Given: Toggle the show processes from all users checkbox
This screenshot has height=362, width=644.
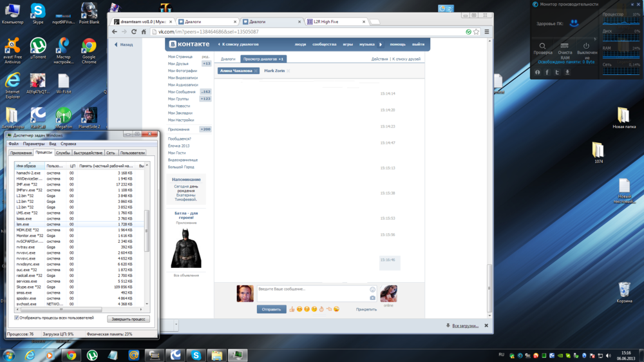Looking at the screenshot, I should pyautogui.click(x=17, y=318).
